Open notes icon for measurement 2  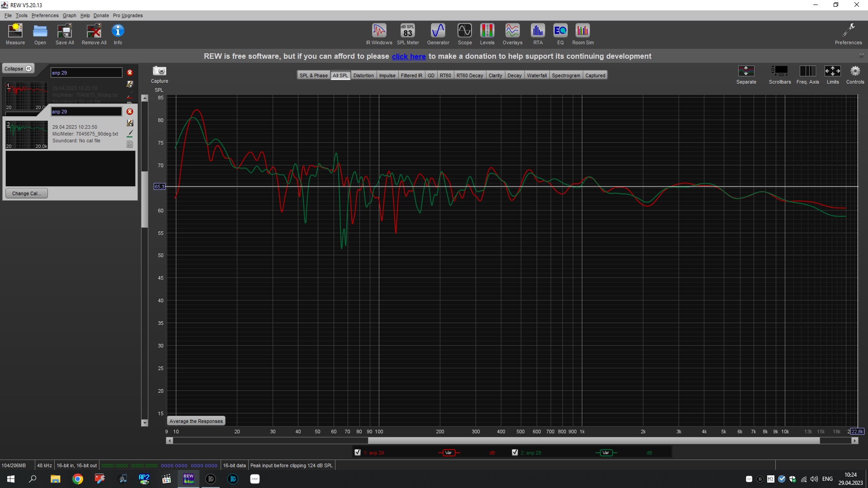(130, 144)
